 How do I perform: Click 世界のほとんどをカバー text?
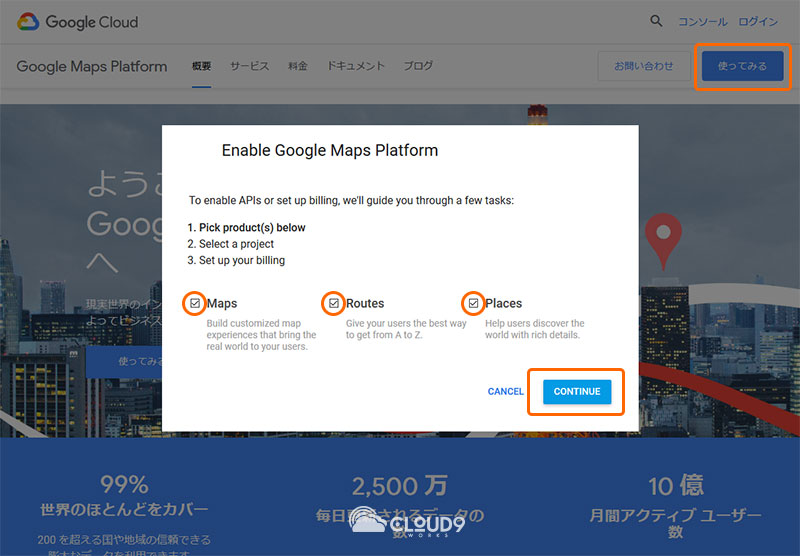(124, 509)
